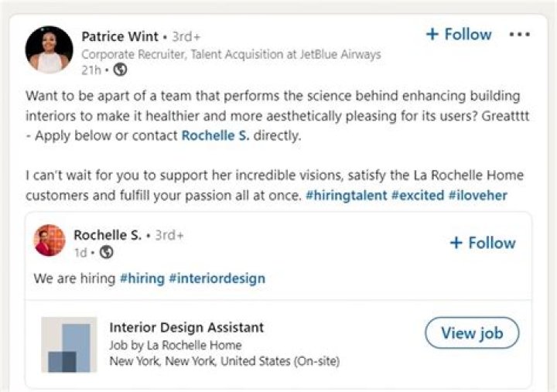Open Patrice Wint's name link
The image size is (557, 392).
pyautogui.click(x=120, y=36)
